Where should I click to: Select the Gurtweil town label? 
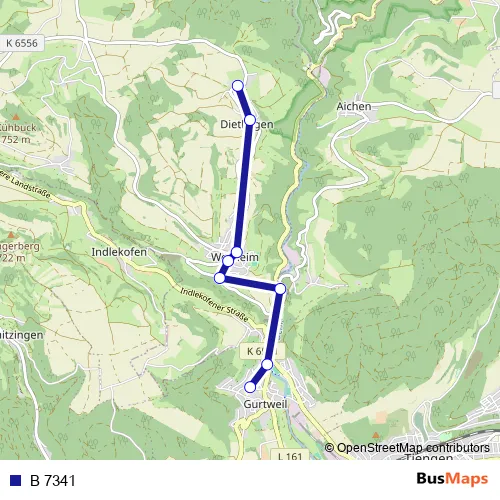coord(265,404)
